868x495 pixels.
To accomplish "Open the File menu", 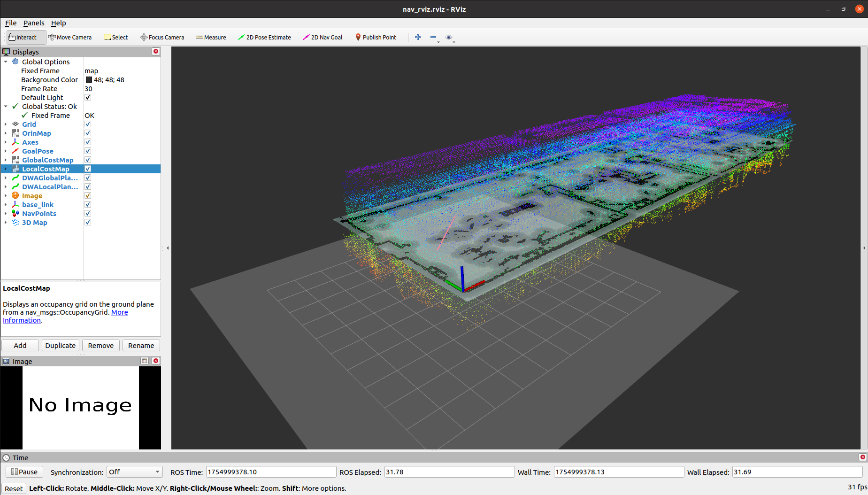I will point(11,23).
